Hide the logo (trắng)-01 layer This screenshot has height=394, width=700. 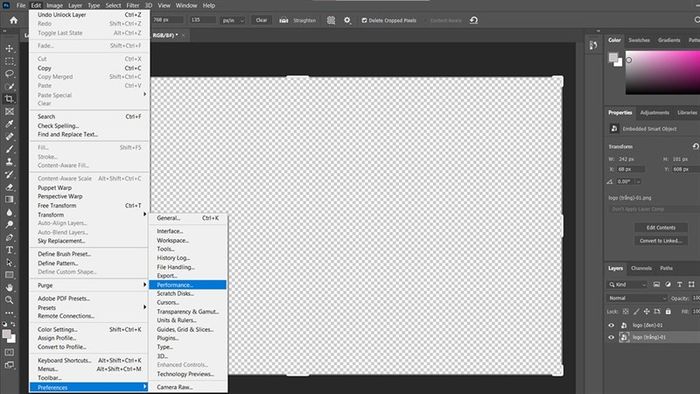pos(611,337)
